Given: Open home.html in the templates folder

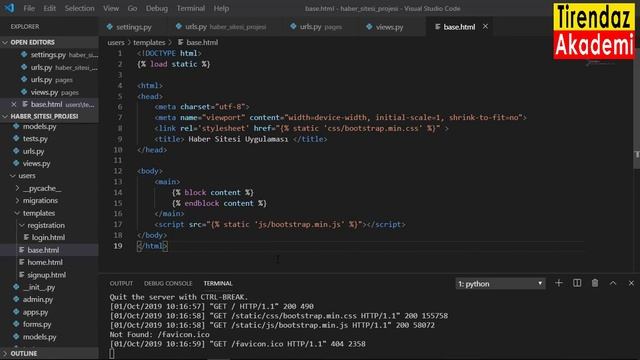Looking at the screenshot, I should click(x=44, y=262).
